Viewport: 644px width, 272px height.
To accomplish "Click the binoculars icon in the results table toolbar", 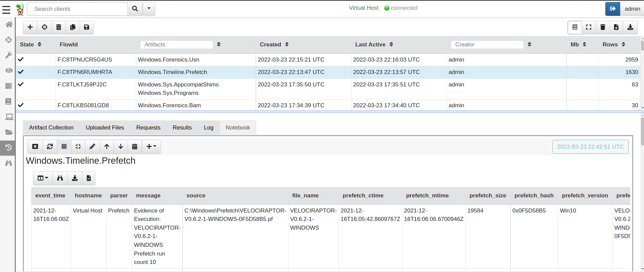I will 60,178.
